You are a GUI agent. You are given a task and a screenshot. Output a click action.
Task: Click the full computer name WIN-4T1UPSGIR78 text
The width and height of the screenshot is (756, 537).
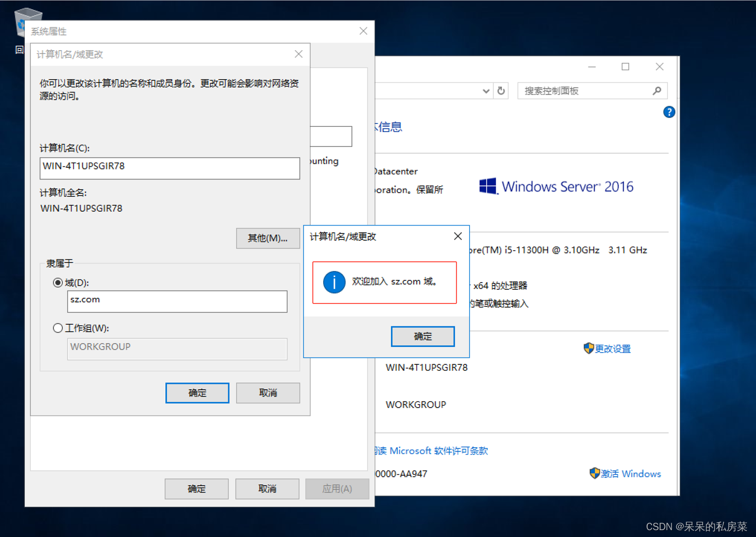[81, 208]
